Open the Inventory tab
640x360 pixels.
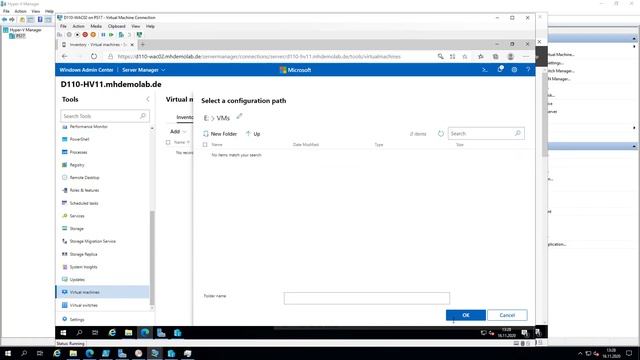[184, 117]
